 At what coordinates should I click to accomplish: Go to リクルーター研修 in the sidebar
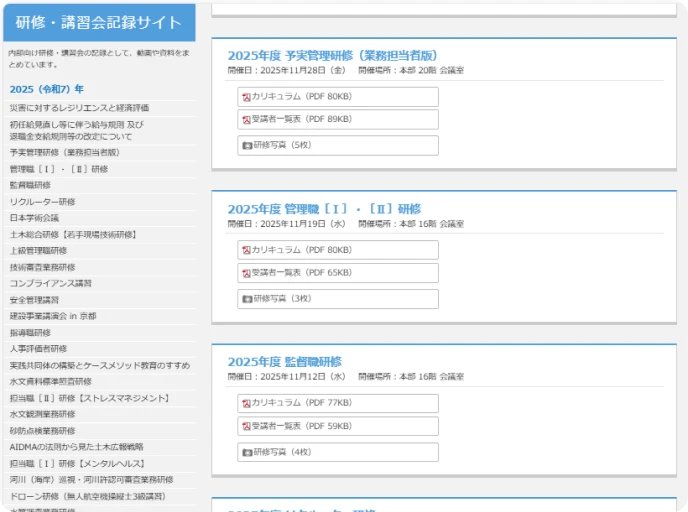(x=42, y=201)
